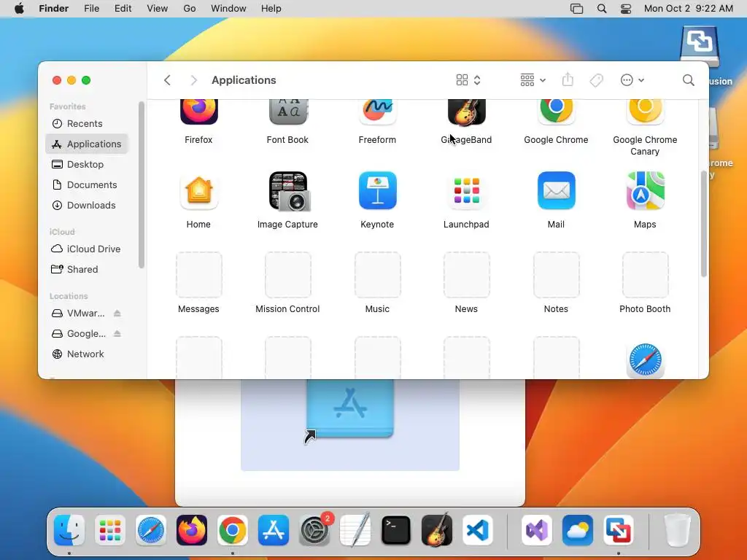This screenshot has height=560, width=747.
Task: Select the Google Chrome Canary app
Action: pyautogui.click(x=645, y=112)
